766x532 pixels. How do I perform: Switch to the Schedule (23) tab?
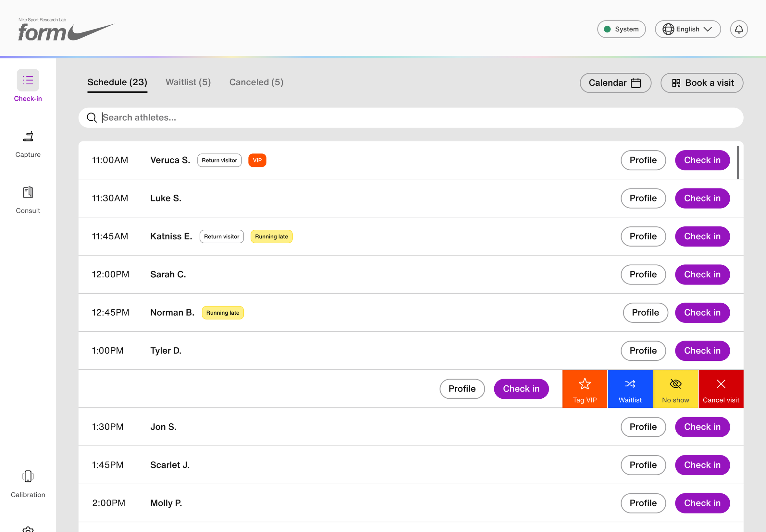point(117,82)
